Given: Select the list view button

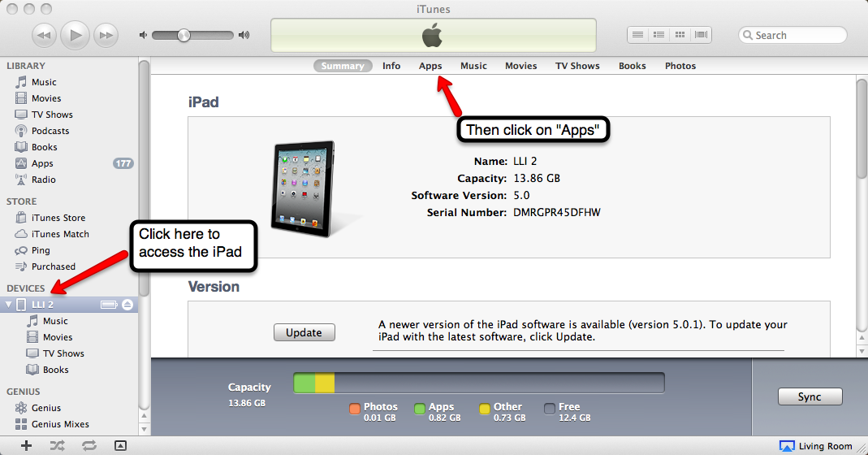Looking at the screenshot, I should [638, 35].
